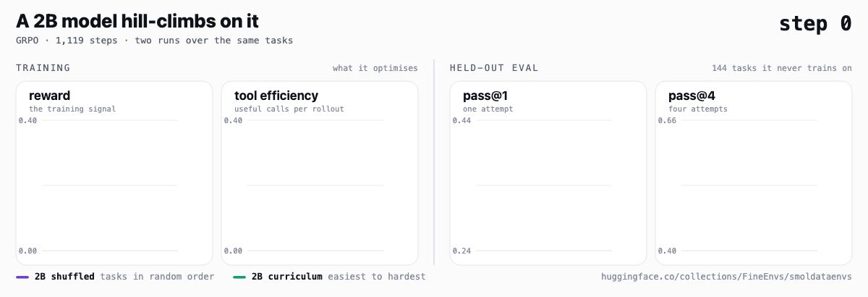Click 'useful calls per rollout' subtitle

coord(289,109)
